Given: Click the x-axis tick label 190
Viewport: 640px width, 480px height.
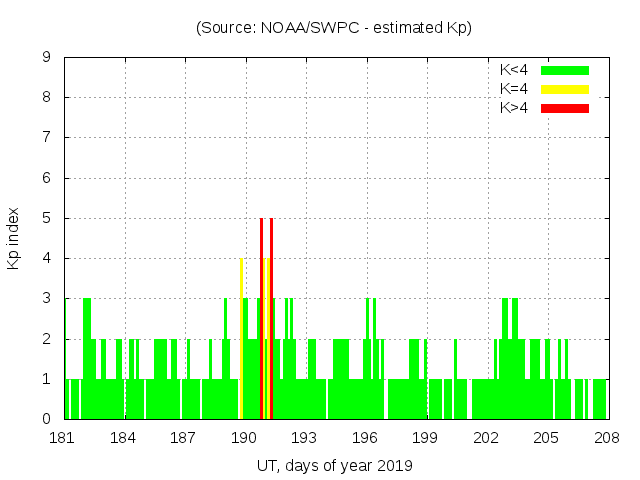Looking at the screenshot, I should coord(245,438).
